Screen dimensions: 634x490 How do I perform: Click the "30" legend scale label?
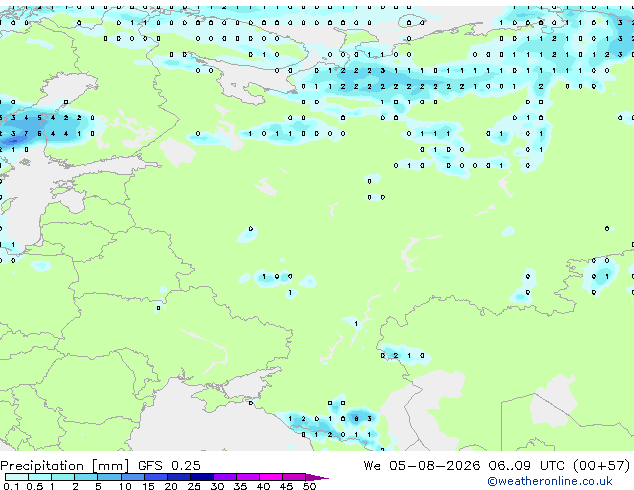[x=217, y=486]
